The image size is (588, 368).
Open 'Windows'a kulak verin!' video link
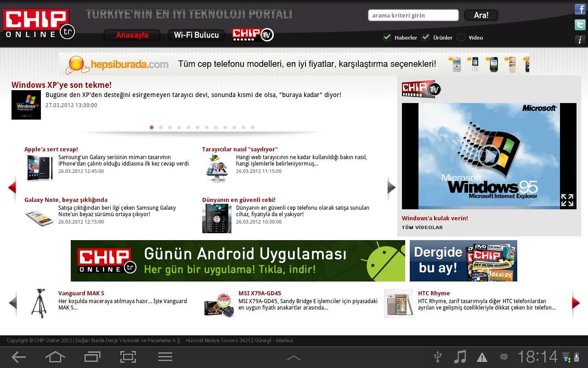coord(435,218)
